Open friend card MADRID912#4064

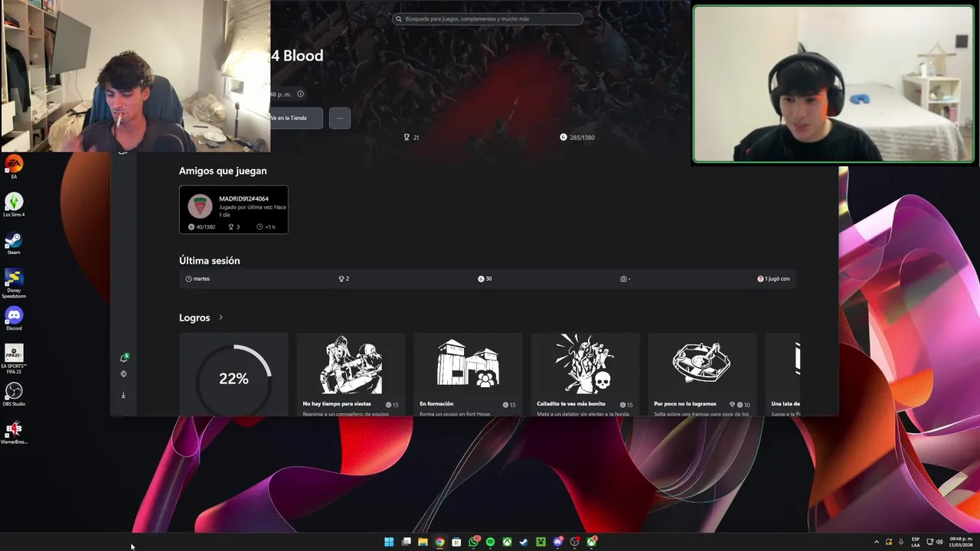[x=234, y=209]
